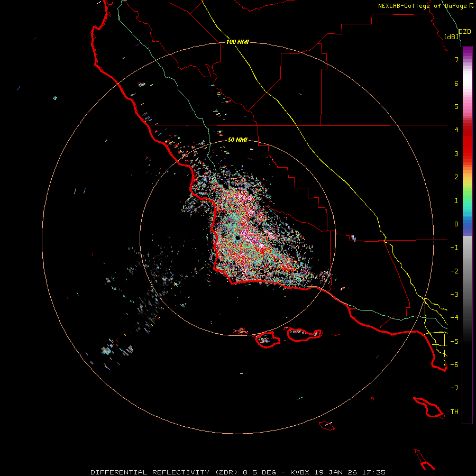Click the 5 dB value on the color scale

pos(456,106)
